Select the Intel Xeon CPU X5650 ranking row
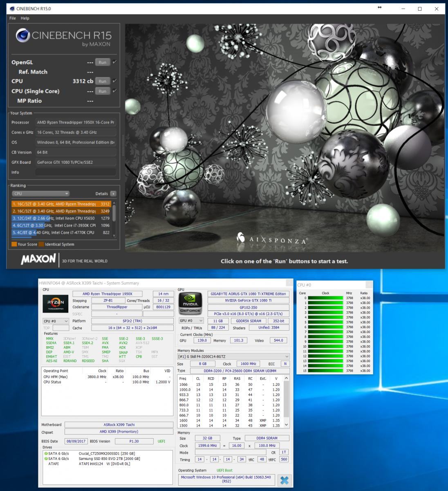 61,218
